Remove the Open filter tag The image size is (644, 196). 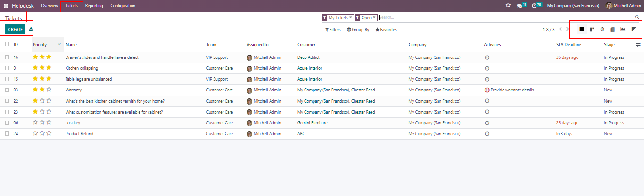tap(374, 17)
